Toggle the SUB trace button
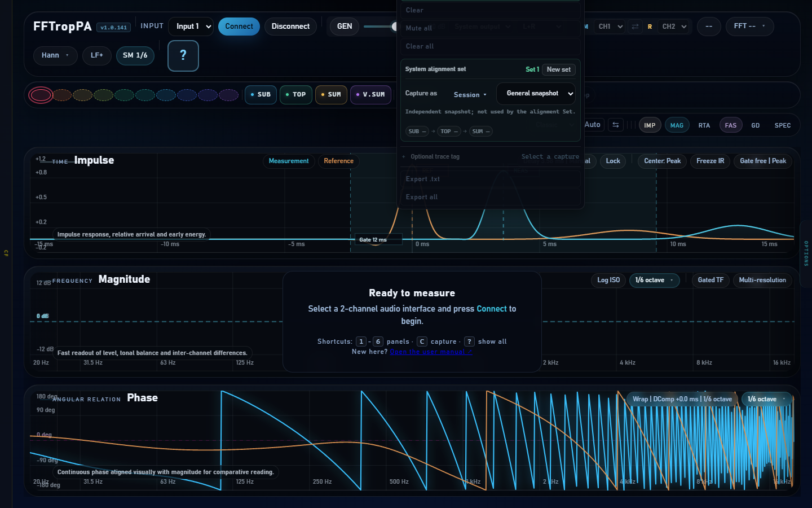Image resolution: width=812 pixels, height=508 pixels. (x=261, y=95)
